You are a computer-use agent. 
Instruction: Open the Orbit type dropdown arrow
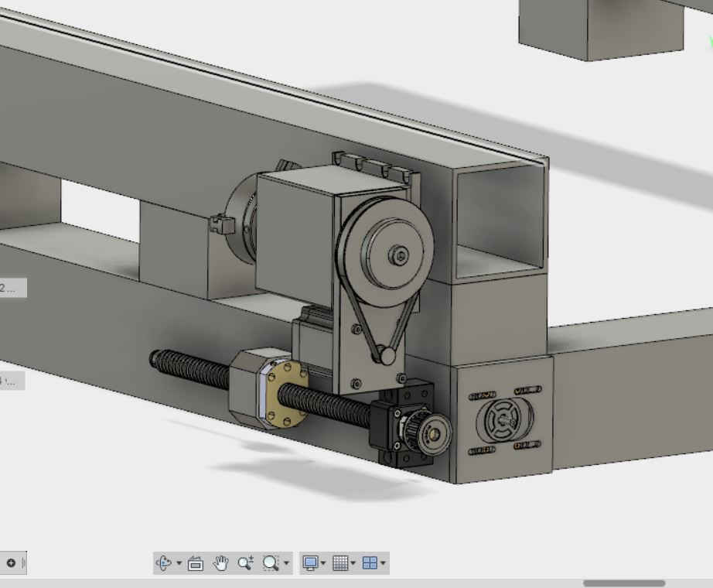click(x=179, y=563)
